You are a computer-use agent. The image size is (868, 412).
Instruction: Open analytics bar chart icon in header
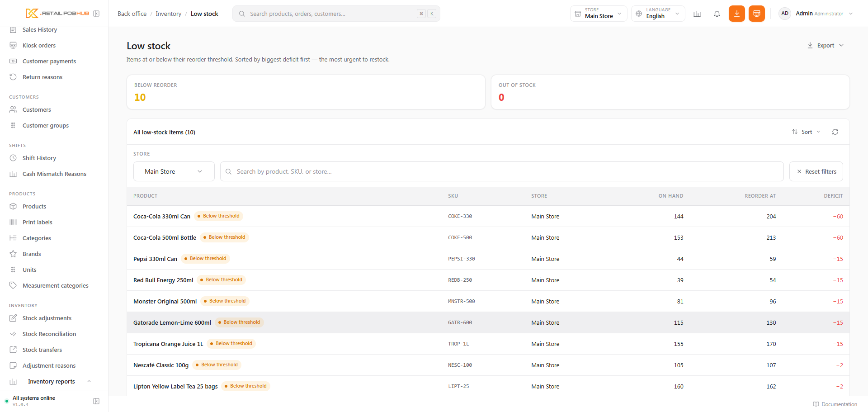click(x=697, y=14)
